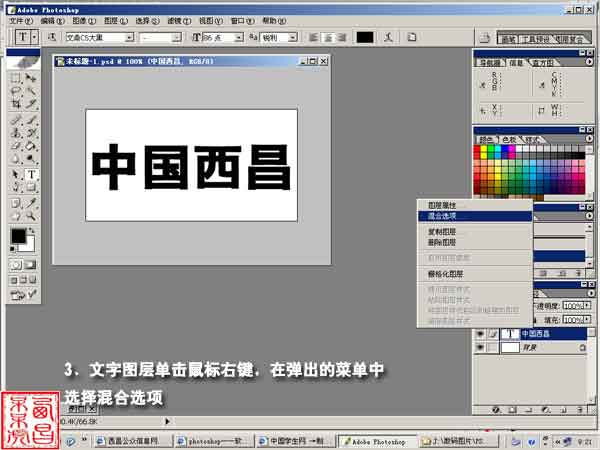Open the font style dropdown
The image size is (600, 450).
click(x=176, y=38)
